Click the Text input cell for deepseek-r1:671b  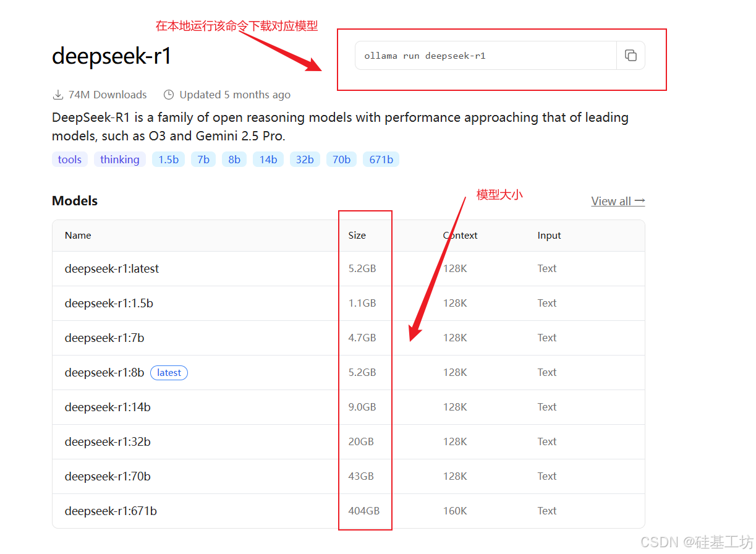point(547,511)
